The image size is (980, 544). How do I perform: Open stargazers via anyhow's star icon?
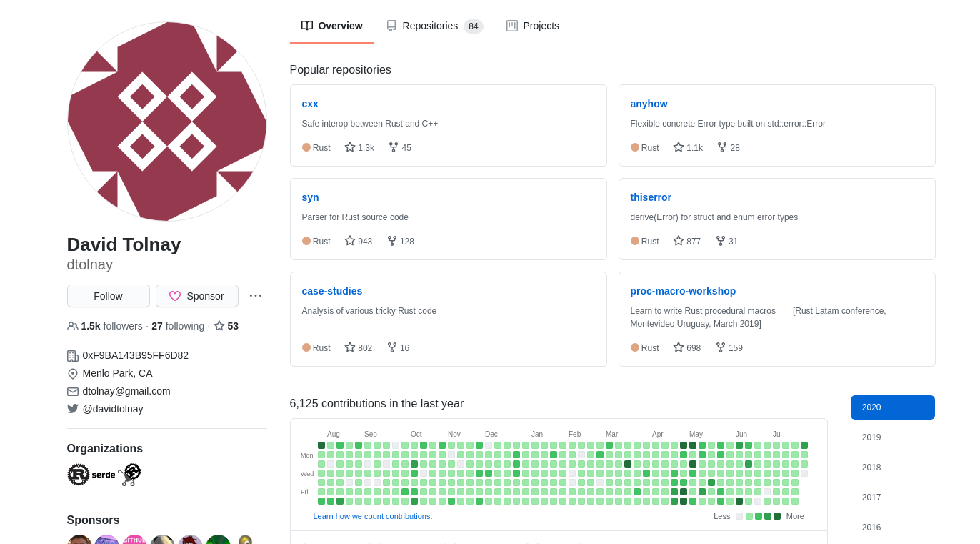click(679, 147)
